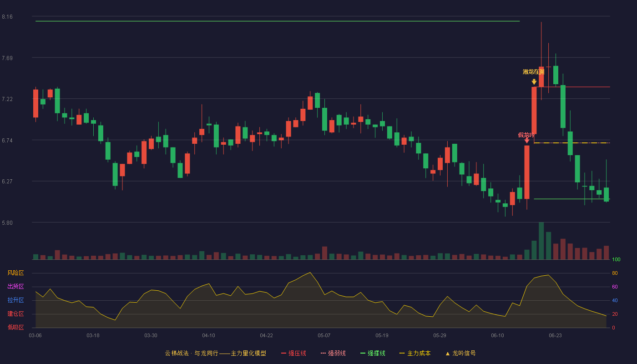
Task: Select the 拉升区 zone label
Action: tap(15, 300)
